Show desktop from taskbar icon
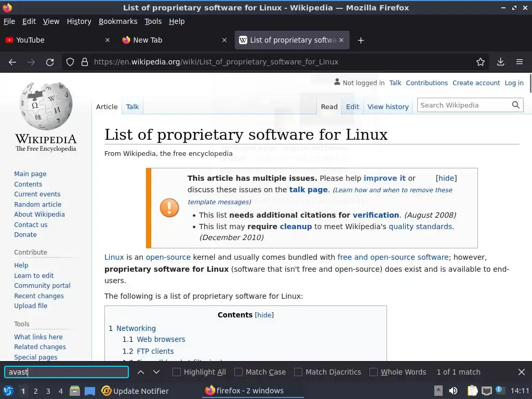 point(90,391)
